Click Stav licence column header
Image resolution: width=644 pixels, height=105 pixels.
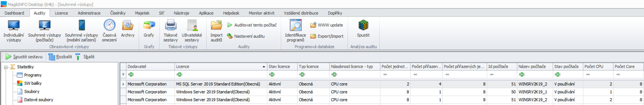pyautogui.click(x=282, y=67)
